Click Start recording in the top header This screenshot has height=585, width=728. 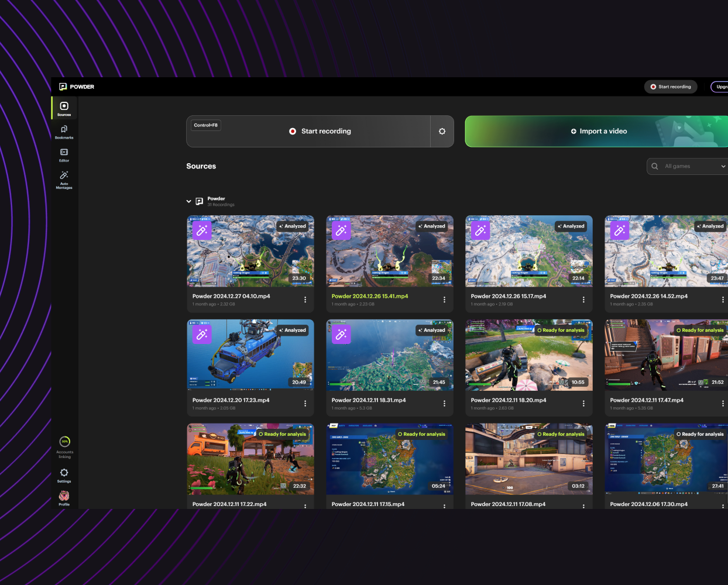pyautogui.click(x=671, y=87)
